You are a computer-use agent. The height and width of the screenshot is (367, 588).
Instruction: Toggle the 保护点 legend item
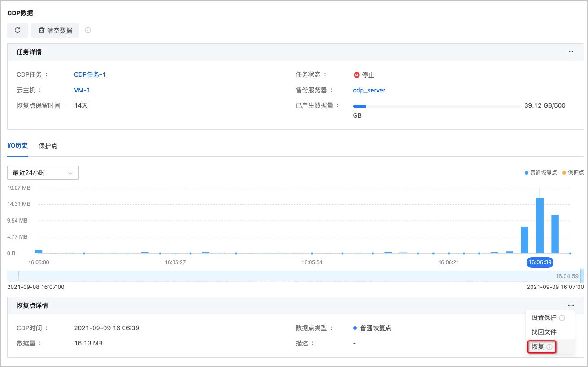click(573, 173)
